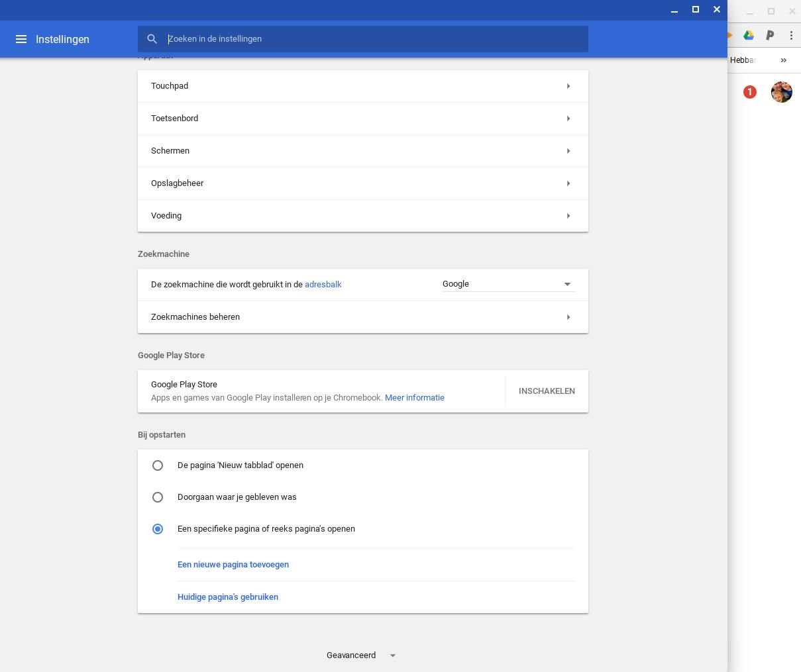Click the arrow icon on the Opslagbeheer row

point(568,183)
